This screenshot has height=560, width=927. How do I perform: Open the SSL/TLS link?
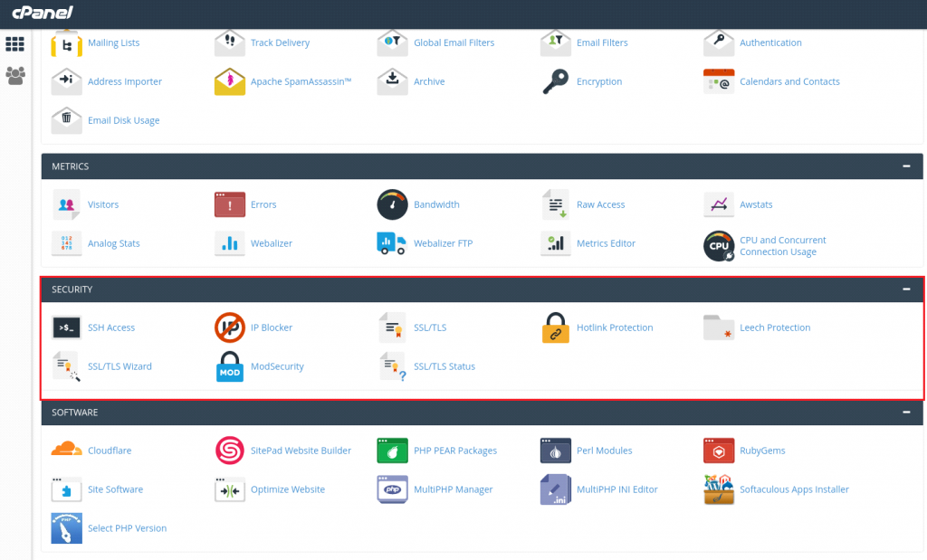[430, 327]
